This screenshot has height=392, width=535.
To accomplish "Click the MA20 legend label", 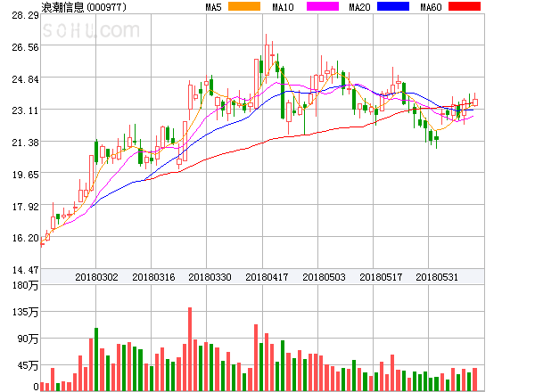I will click(x=359, y=7).
